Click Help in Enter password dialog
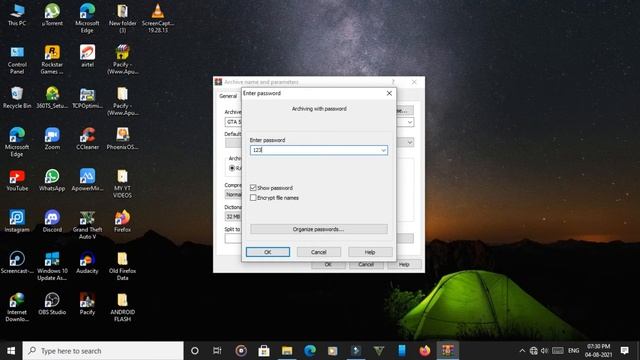640x360 pixels. coord(370,252)
